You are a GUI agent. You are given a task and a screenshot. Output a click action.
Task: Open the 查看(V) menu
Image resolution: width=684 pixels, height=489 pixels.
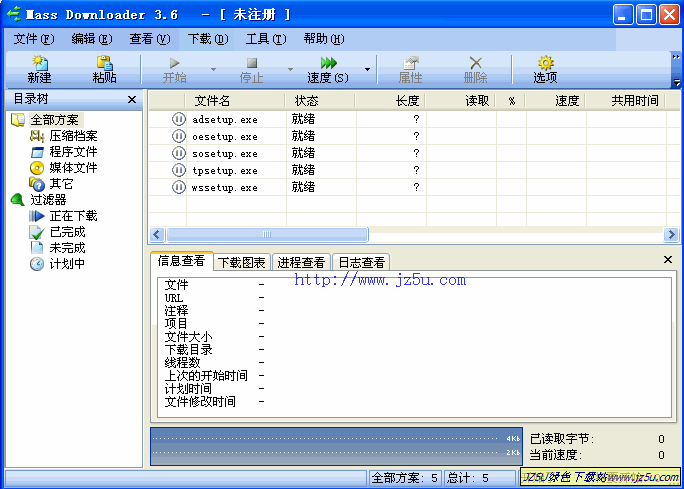150,39
